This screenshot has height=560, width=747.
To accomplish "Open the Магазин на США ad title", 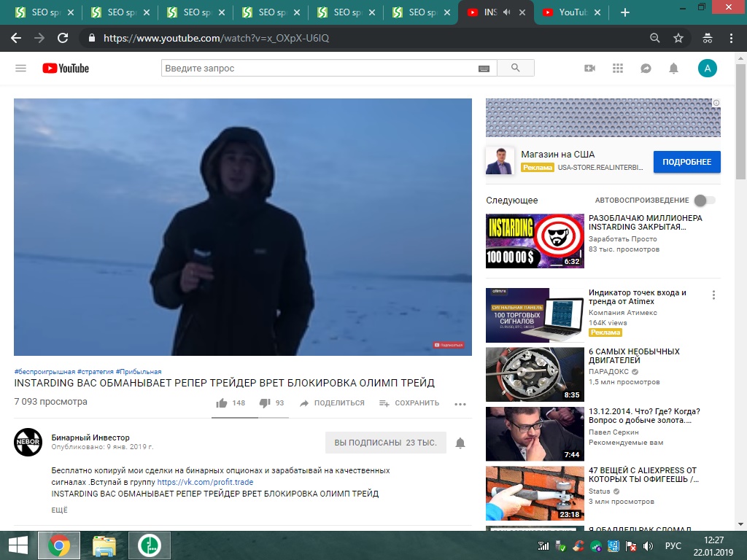I will click(x=558, y=155).
